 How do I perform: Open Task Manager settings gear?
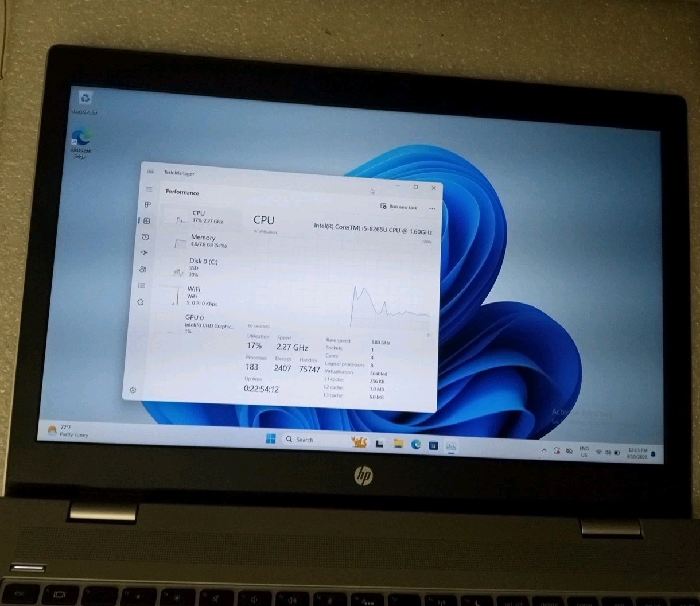tap(133, 390)
